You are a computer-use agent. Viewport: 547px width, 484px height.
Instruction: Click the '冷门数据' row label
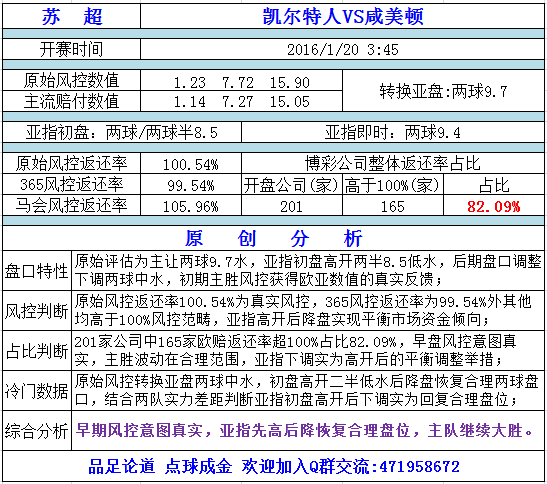(37, 391)
